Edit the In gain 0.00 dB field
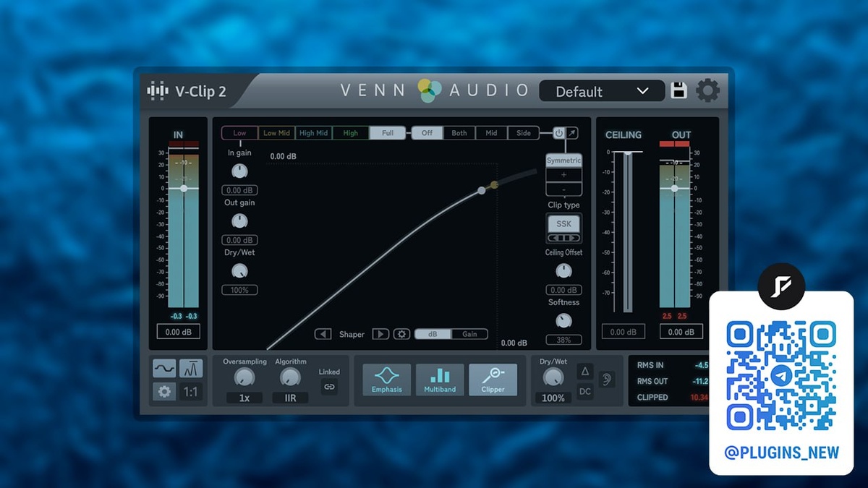 pos(239,190)
